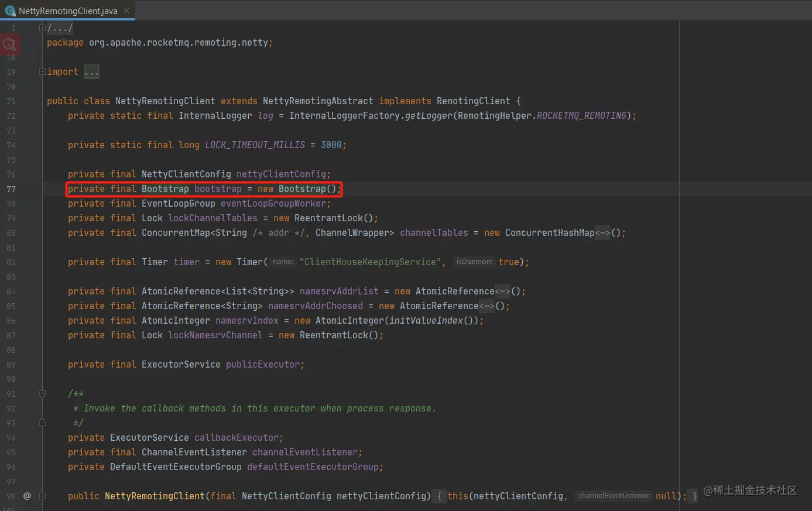Click the defaultEventExecutorGroup field name
This screenshot has height=511, width=812.
pos(313,467)
